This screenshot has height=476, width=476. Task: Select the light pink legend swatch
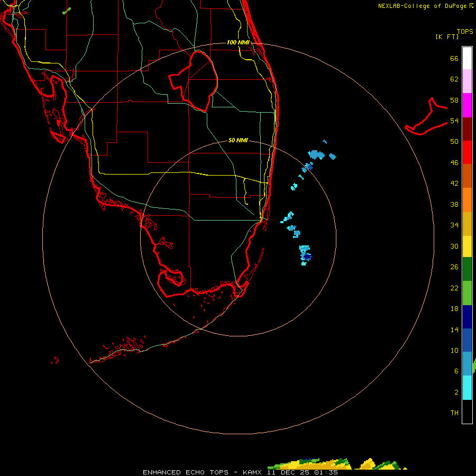pyautogui.click(x=467, y=81)
